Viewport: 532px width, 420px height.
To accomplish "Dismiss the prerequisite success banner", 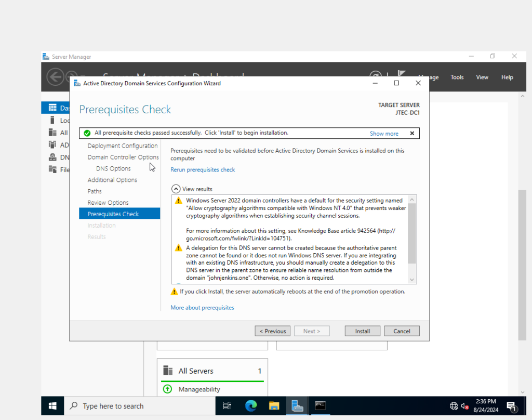I will coord(412,134).
